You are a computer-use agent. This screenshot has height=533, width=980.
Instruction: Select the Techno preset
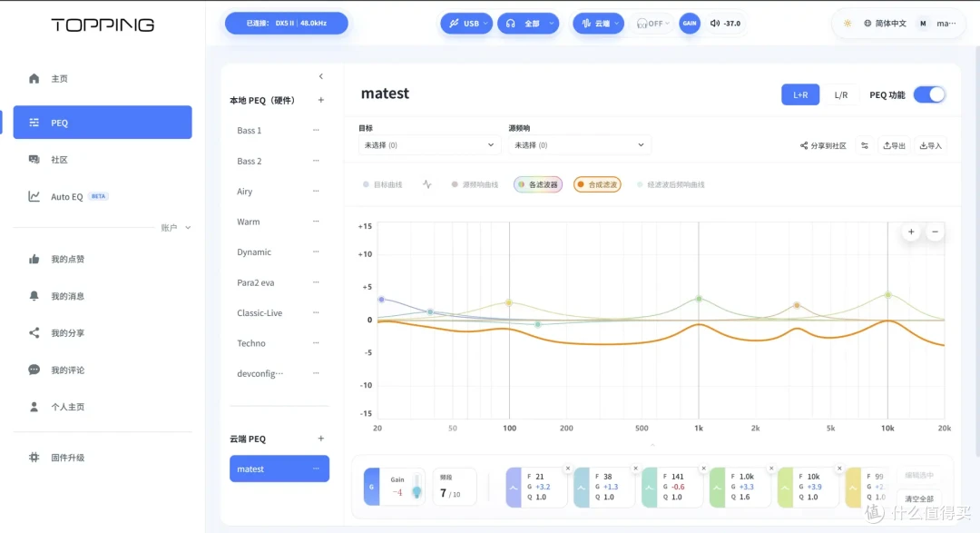point(251,343)
